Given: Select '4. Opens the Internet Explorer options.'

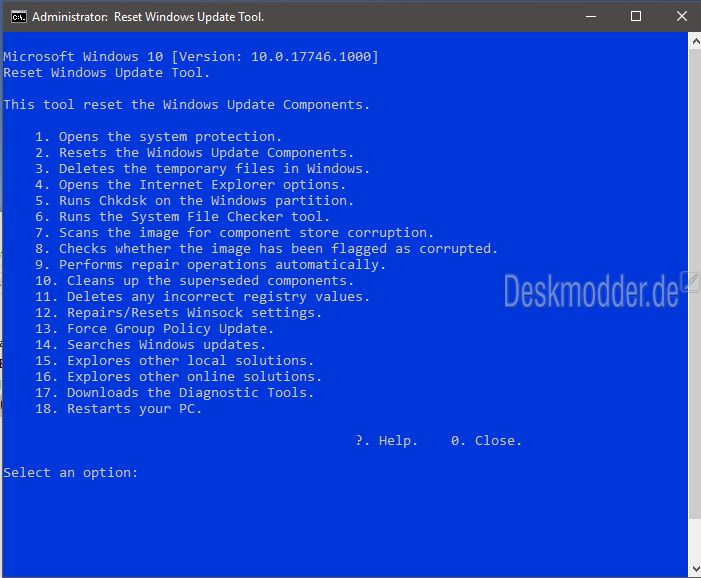Looking at the screenshot, I should [190, 185].
